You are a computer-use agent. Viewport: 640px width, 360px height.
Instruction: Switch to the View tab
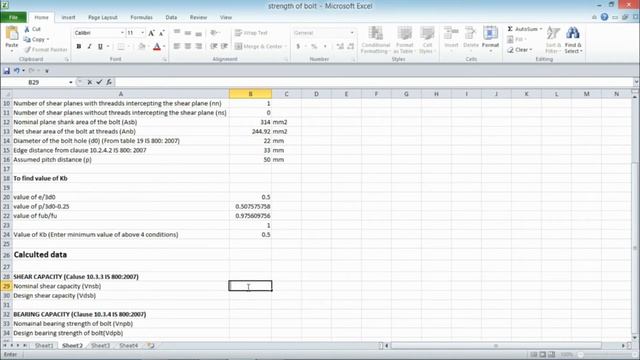226,18
